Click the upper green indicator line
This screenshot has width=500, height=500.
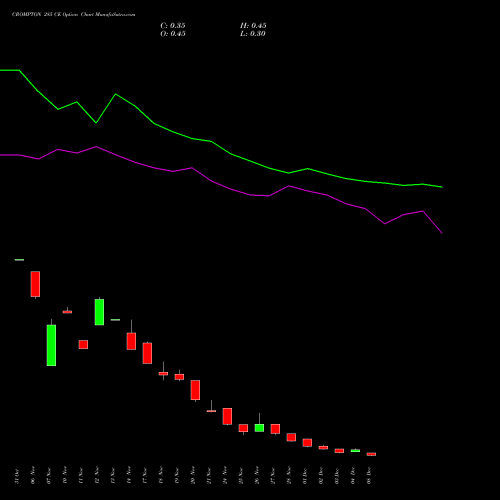point(212,142)
